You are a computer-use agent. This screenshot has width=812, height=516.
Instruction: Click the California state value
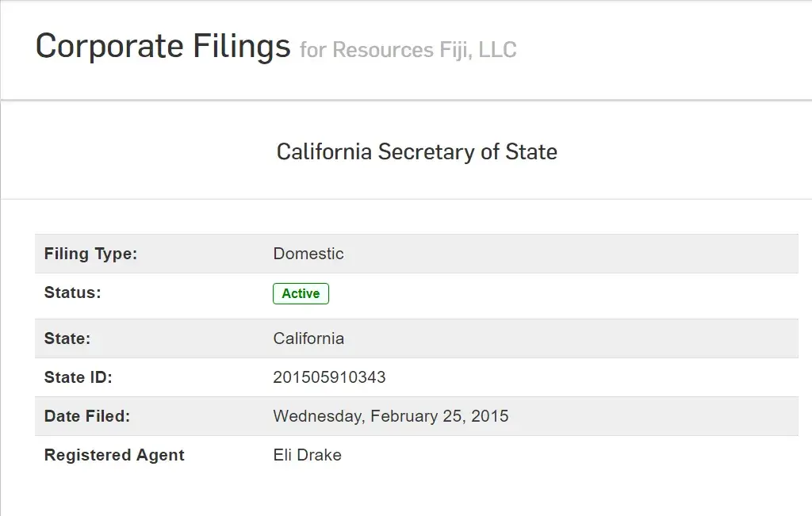308,338
